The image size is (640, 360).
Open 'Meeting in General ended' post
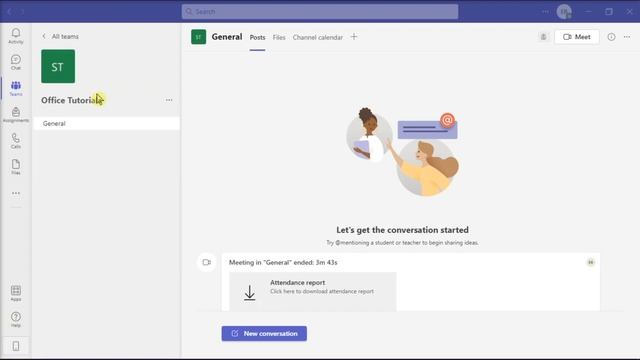(283, 262)
